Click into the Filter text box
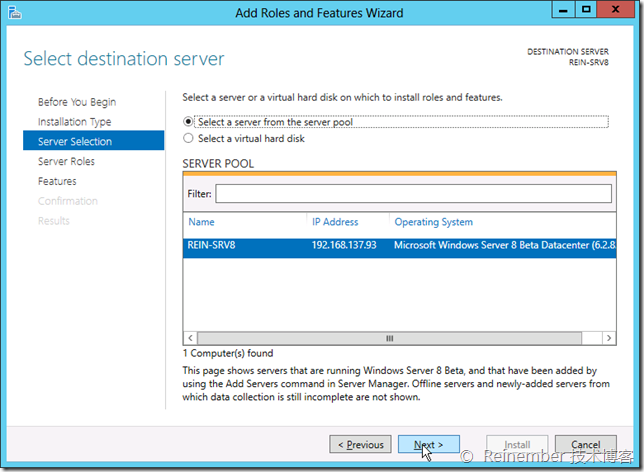 [413, 193]
